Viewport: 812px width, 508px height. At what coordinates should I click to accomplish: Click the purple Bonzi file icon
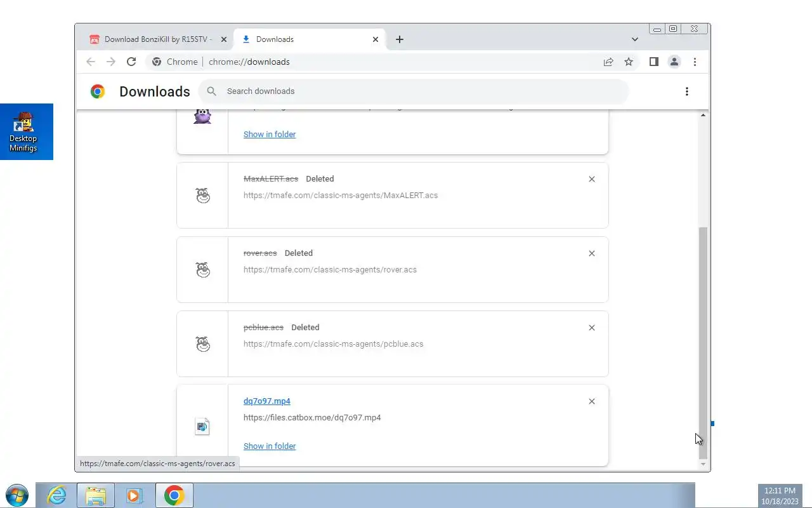pyautogui.click(x=202, y=116)
